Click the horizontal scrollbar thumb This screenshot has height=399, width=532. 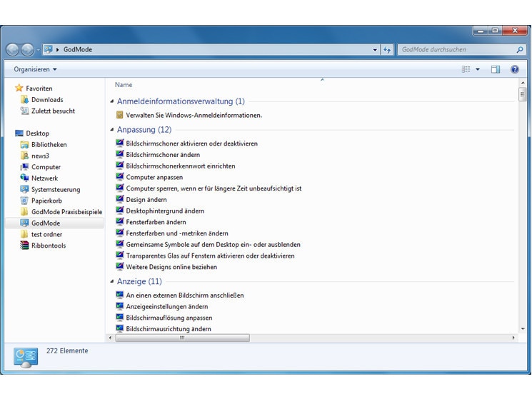pyautogui.click(x=181, y=338)
